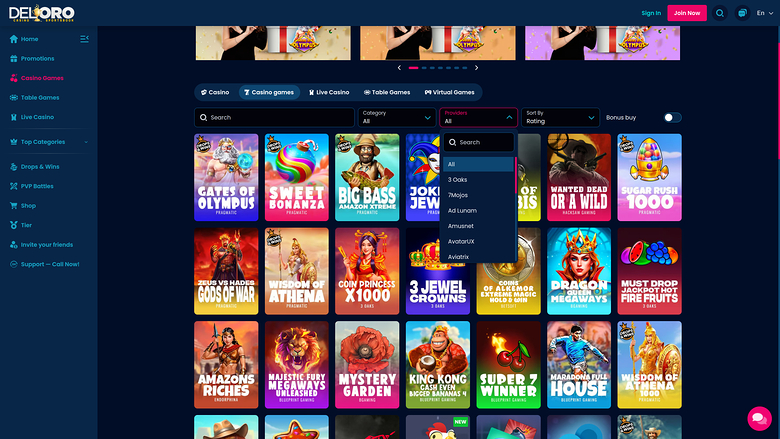Click the games search input field
This screenshot has width=780, height=439.
[274, 117]
